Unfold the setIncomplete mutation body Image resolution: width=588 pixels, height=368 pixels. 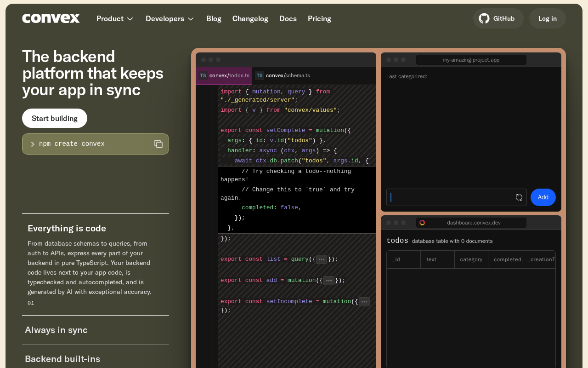[x=364, y=302]
